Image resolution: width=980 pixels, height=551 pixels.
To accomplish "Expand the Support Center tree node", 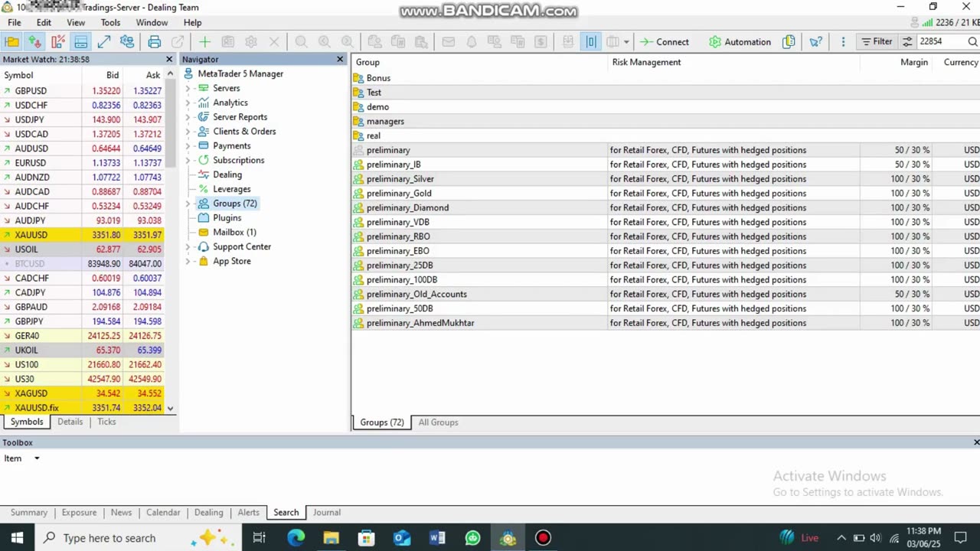I will pos(188,246).
